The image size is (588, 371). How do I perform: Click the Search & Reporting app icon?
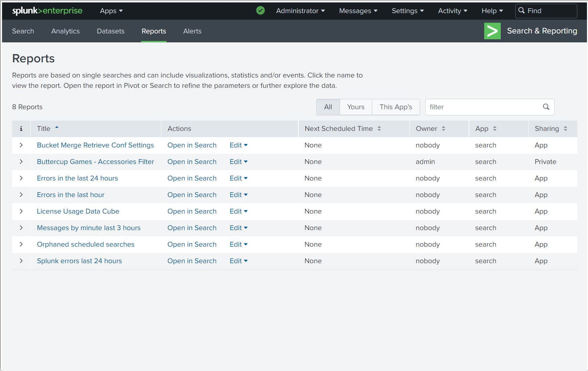(x=492, y=31)
